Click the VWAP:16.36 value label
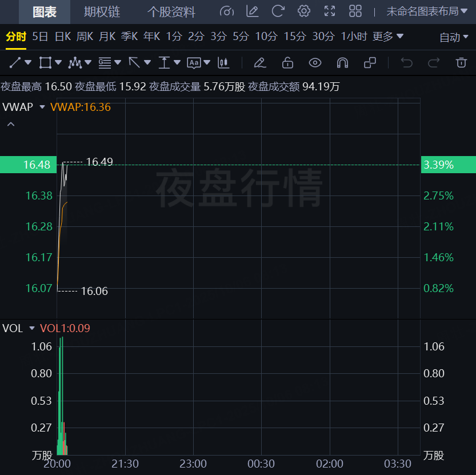The width and height of the screenshot is (476, 475). (x=81, y=107)
